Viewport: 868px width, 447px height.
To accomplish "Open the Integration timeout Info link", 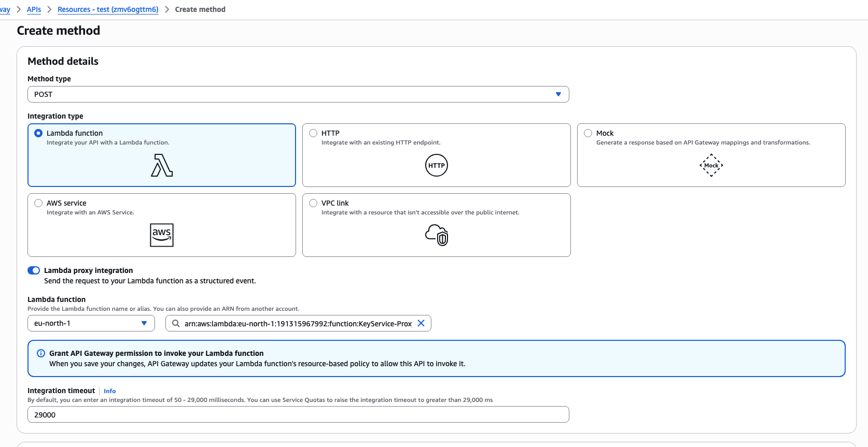I will click(x=109, y=391).
